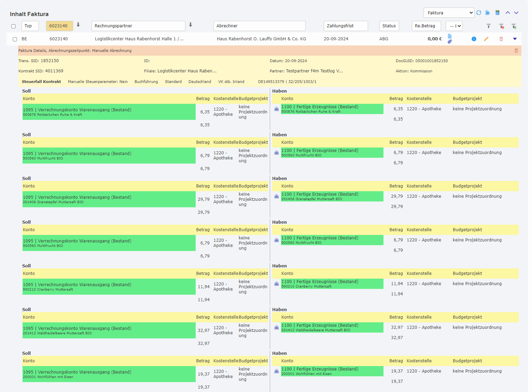Click the funnel icon with green plus
This screenshot has width=532, height=392.
514,26
